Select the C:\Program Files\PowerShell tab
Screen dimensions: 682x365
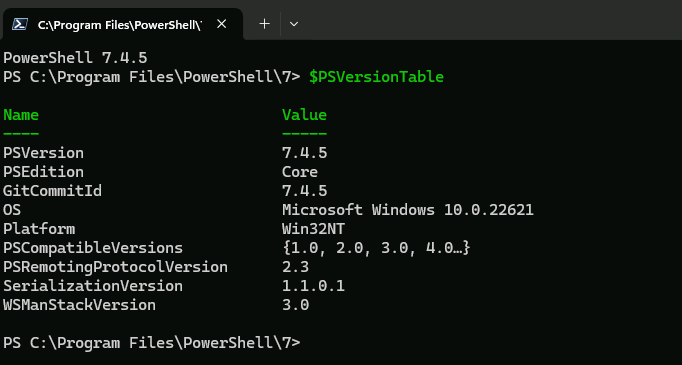pos(122,24)
